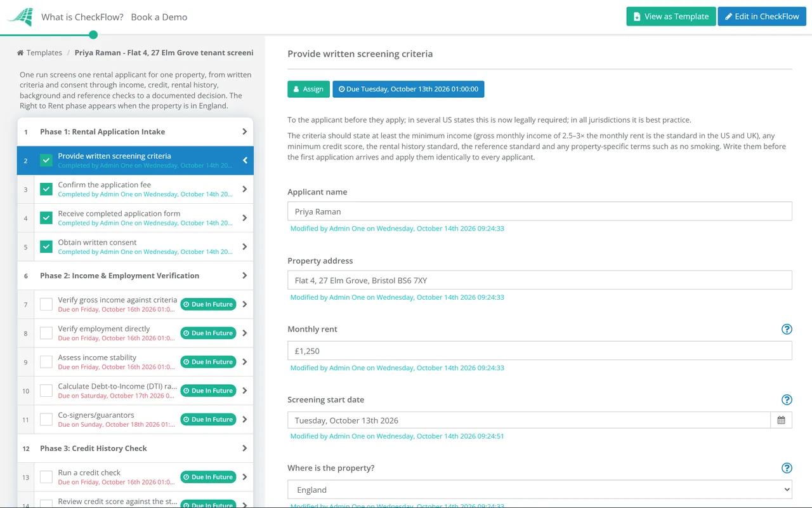Click Due In Future badge on Verify employment directly

(x=208, y=333)
